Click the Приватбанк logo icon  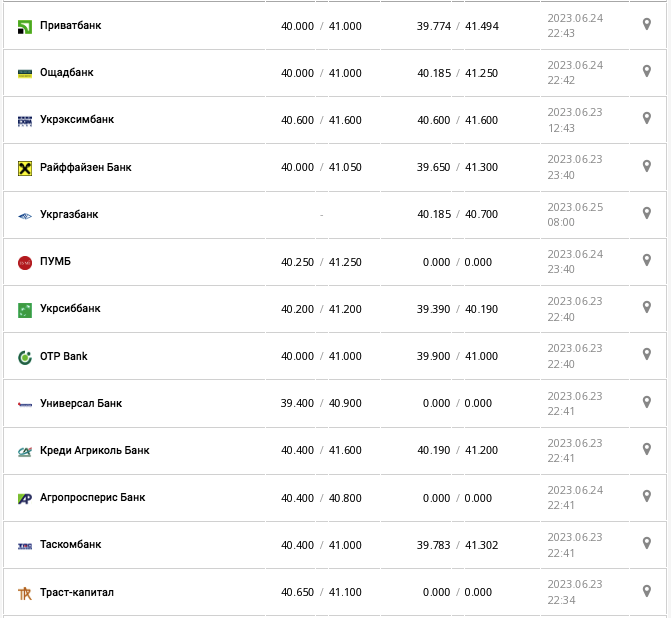[25, 27]
